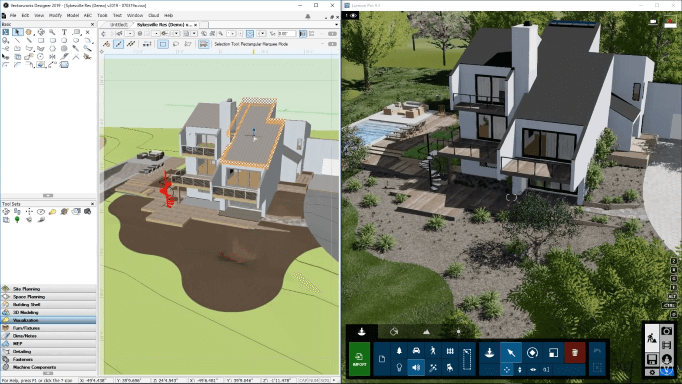Open the Dims/Notes tool set
The width and height of the screenshot is (682, 384).
point(48,336)
